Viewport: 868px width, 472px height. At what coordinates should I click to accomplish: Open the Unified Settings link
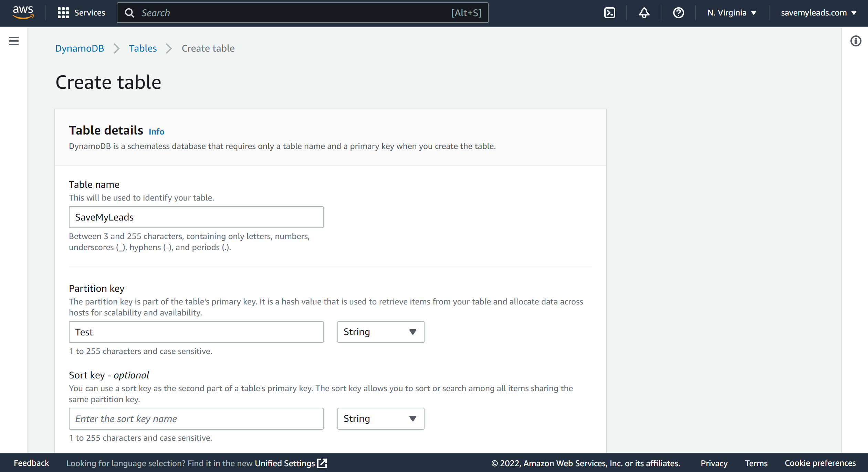tap(285, 463)
